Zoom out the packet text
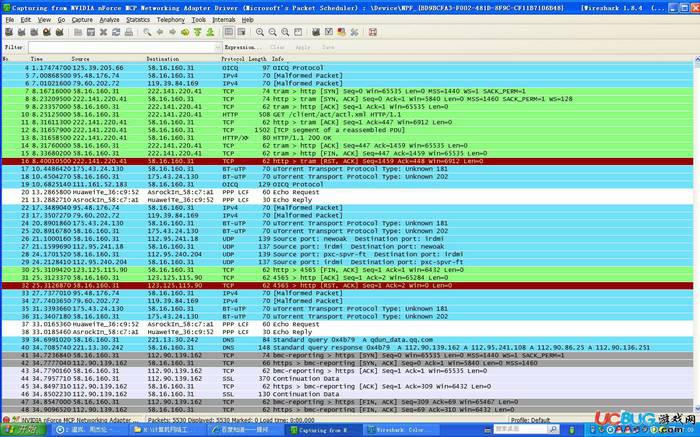The width and height of the screenshot is (700, 437). click(x=272, y=32)
